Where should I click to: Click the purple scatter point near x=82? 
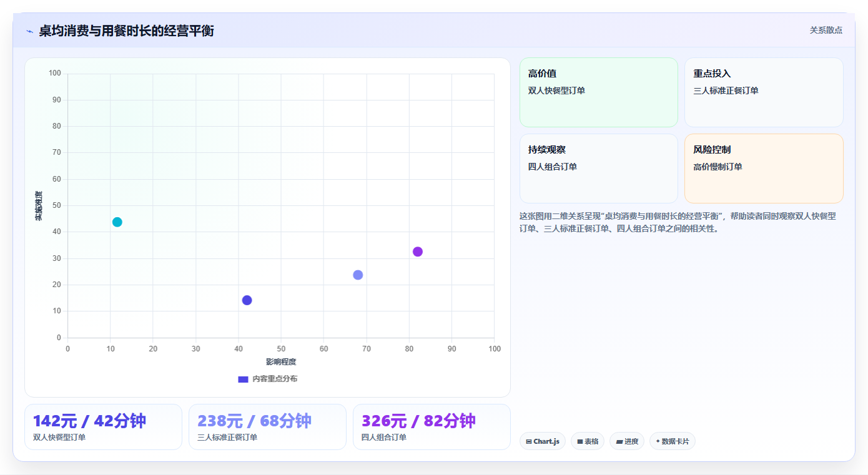pyautogui.click(x=418, y=252)
